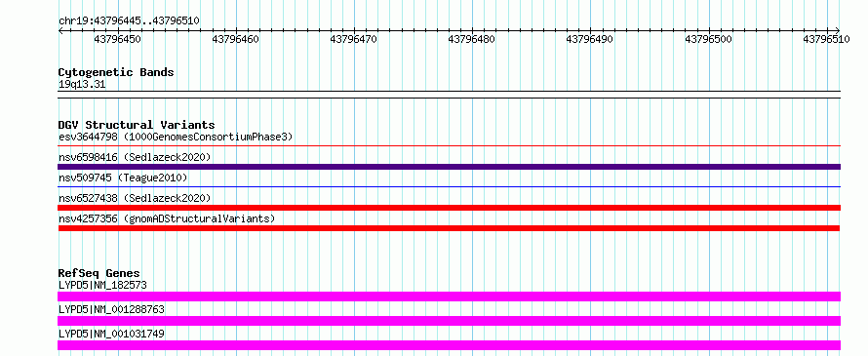The height and width of the screenshot is (356, 868).
Task: Click the magenta LYPD5 NM_182573 gene bar
Action: [449, 297]
